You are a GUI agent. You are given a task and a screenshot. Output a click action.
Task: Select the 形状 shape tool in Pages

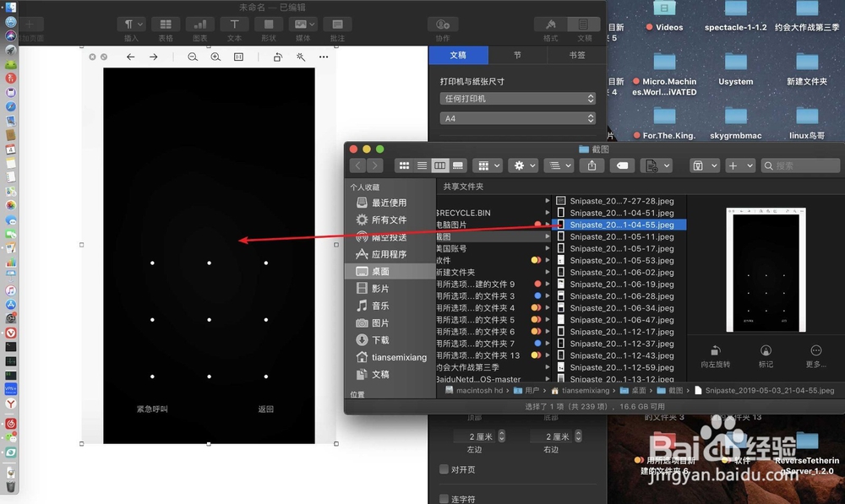268,24
